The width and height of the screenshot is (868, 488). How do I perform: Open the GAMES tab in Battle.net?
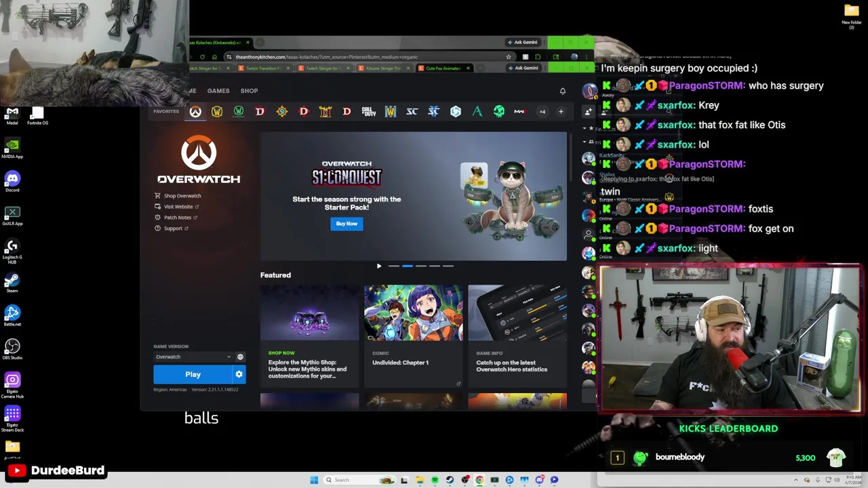[x=218, y=91]
